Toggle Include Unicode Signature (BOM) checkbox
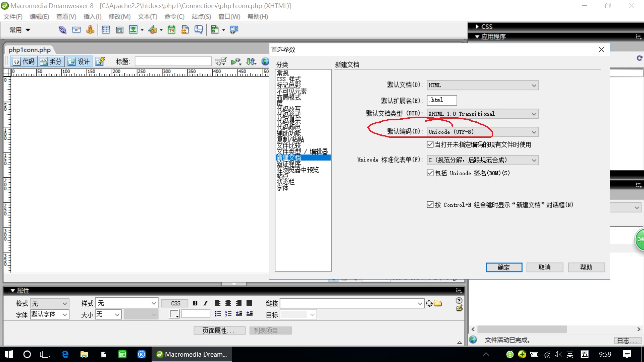The image size is (644, 362). coord(430,173)
